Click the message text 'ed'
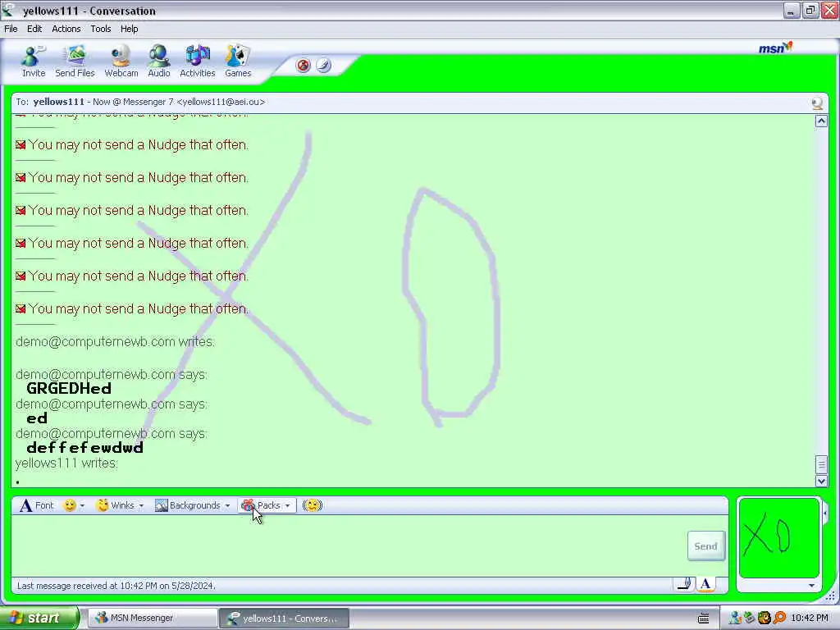This screenshot has height=630, width=840. (x=37, y=418)
